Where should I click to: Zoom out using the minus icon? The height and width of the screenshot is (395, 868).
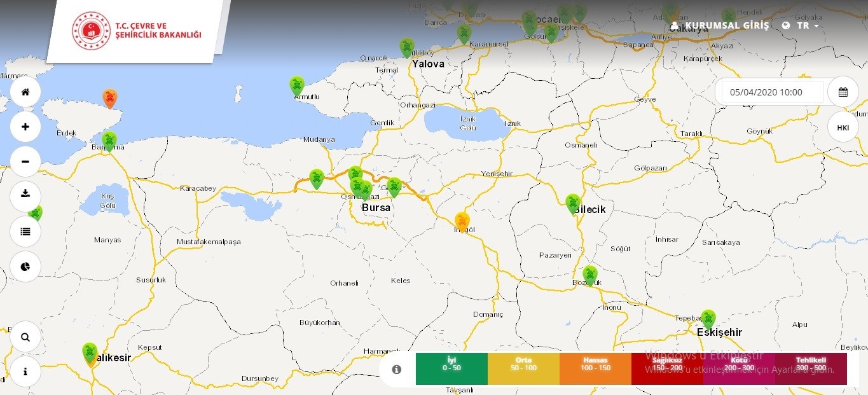(25, 162)
